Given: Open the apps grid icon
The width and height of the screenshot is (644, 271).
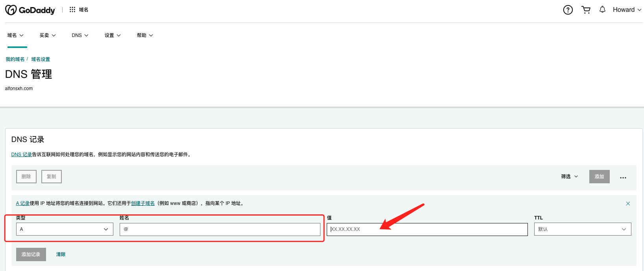Looking at the screenshot, I should click(72, 10).
